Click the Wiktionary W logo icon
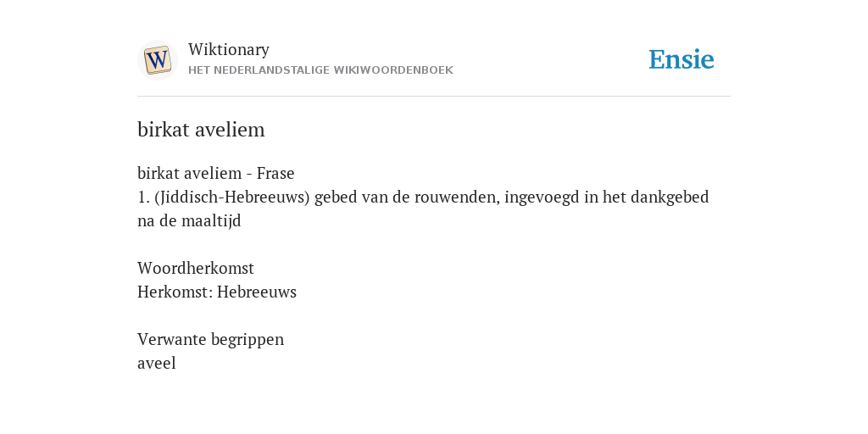 click(x=157, y=60)
